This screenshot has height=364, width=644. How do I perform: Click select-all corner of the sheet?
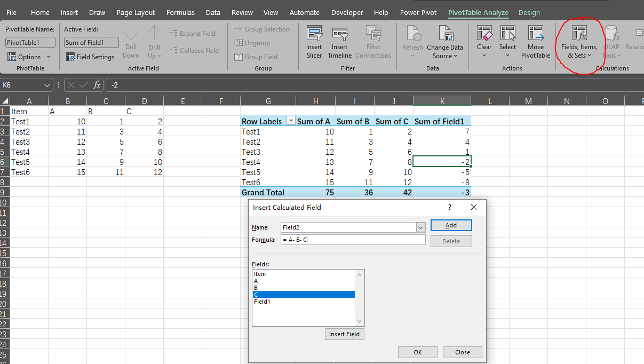(x=5, y=101)
